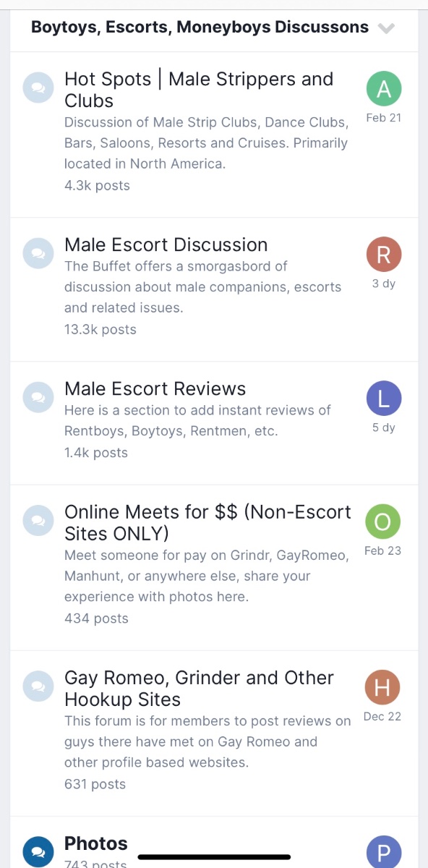Open the Photos forum title
Viewport: 428px width, 868px height.
[x=96, y=843]
